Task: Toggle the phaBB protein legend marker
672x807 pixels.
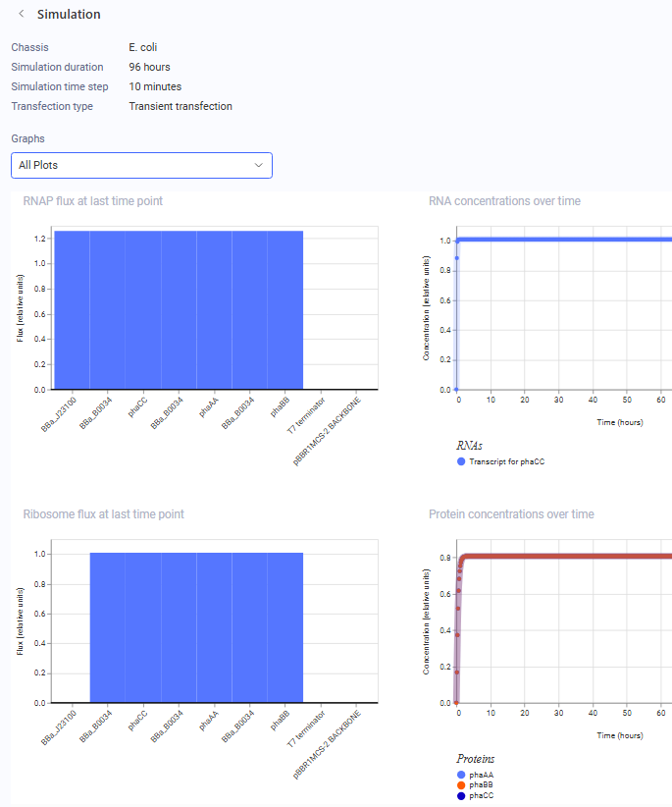Action: (x=461, y=784)
